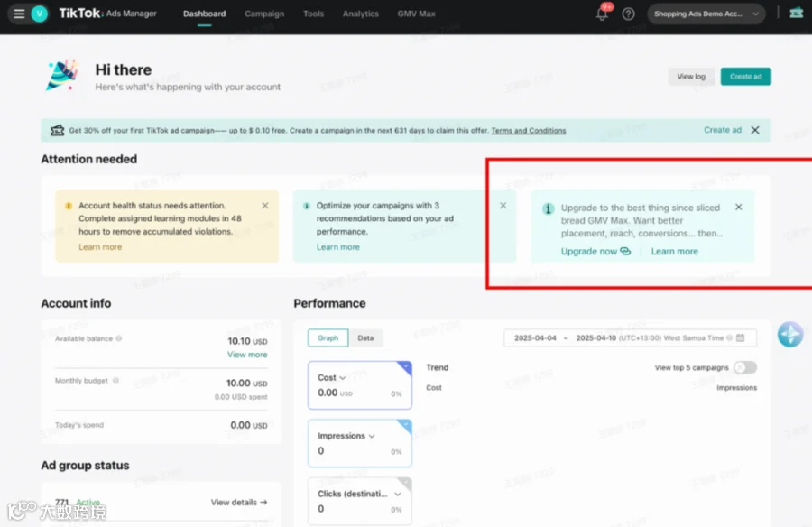Click the 10.00 USD monthly budget value
Screen dimensions: 812x527
(246, 383)
